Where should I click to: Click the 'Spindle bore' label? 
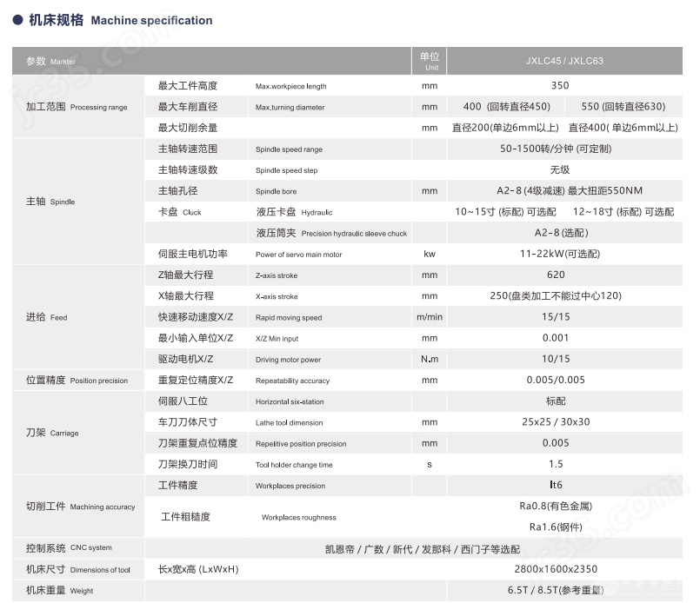coord(276,191)
